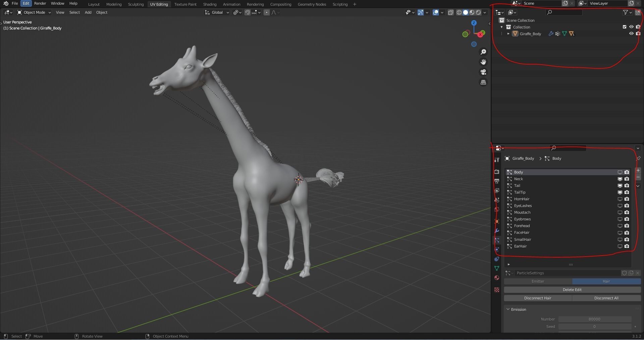Select Emitter particle type
This screenshot has height=340, width=644.
point(538,281)
